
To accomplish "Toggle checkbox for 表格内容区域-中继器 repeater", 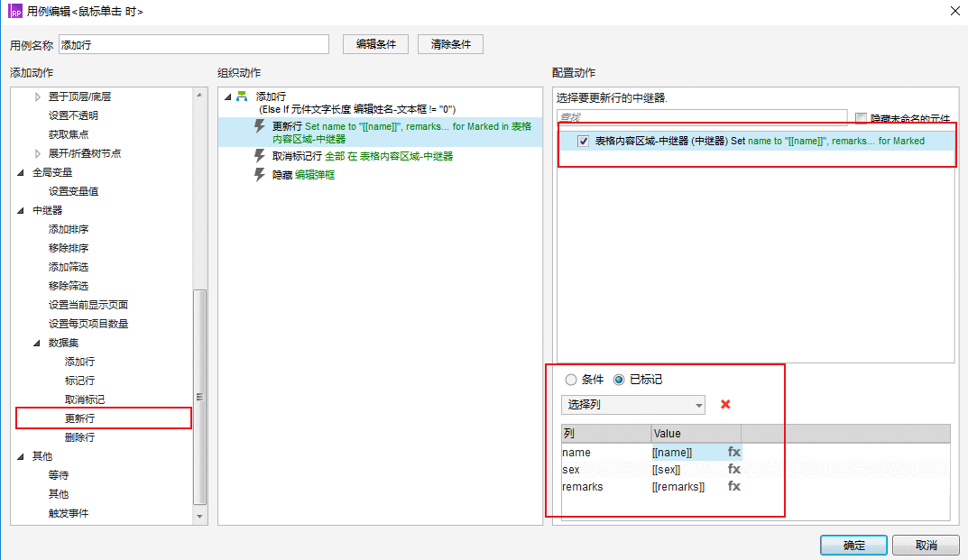I will 583,141.
